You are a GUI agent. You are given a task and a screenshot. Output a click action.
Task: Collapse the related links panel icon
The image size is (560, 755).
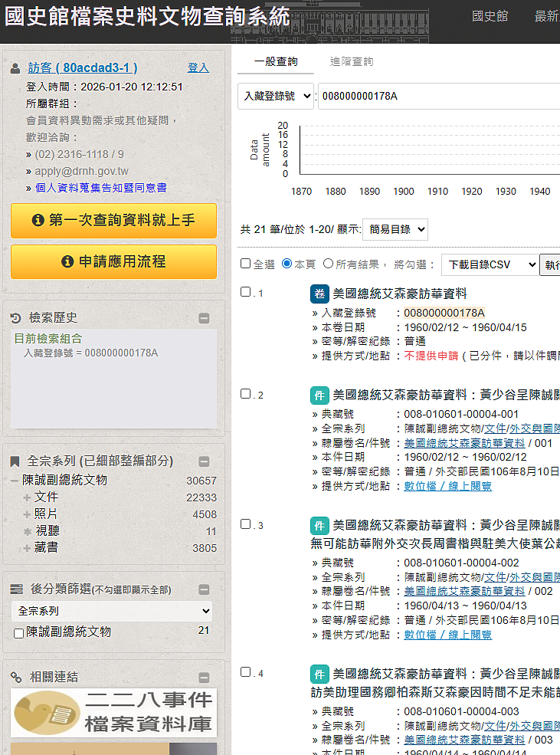pos(204,678)
